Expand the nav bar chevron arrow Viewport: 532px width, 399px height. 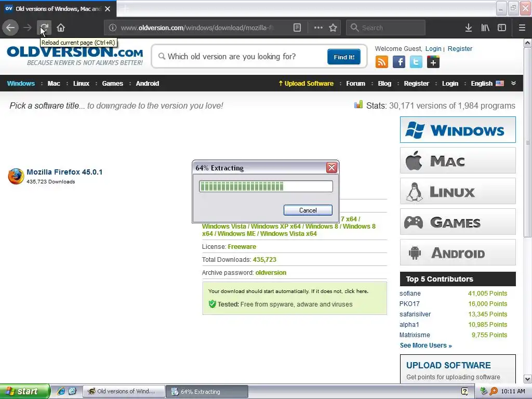513,83
